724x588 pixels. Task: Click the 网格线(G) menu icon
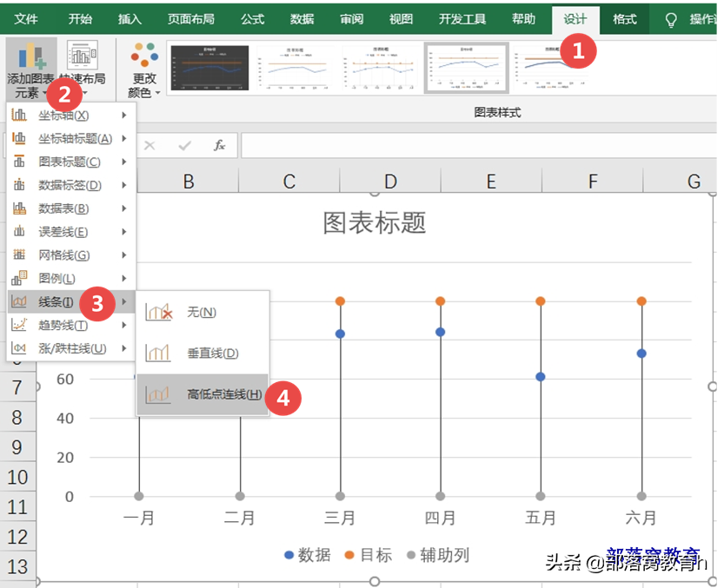coord(19,254)
